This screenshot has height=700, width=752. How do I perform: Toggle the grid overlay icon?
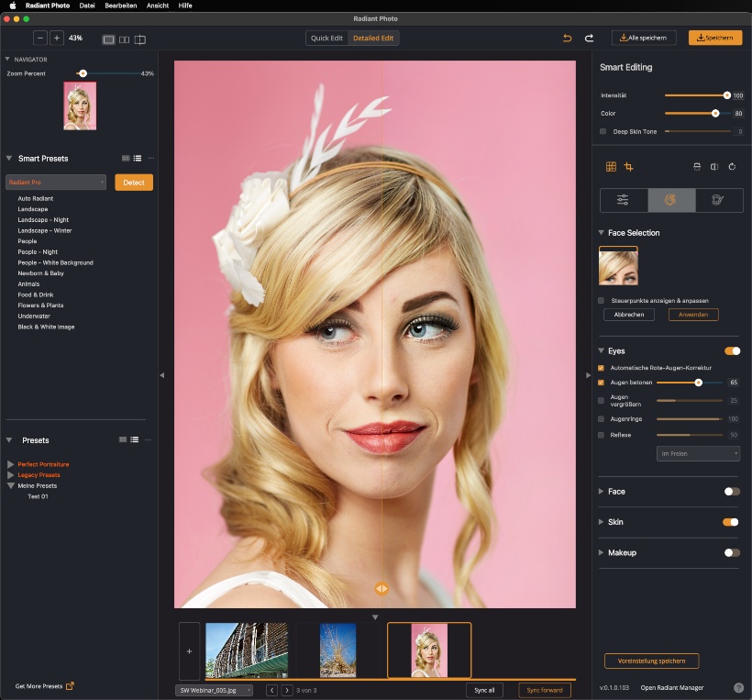pos(611,166)
